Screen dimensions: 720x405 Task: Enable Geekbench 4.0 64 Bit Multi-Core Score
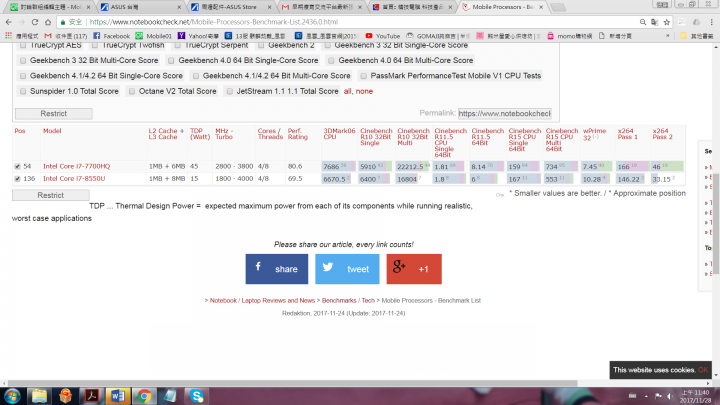331,61
